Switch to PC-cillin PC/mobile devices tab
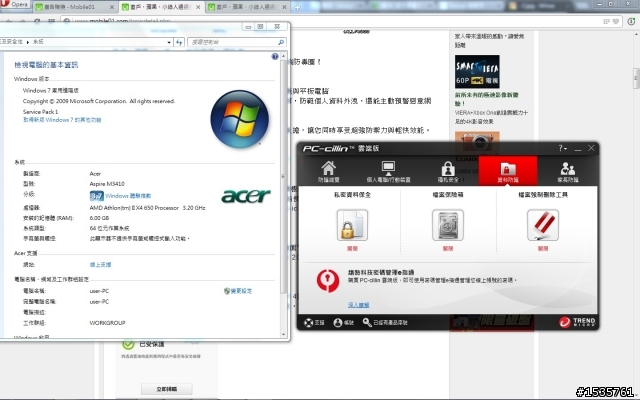 [388, 171]
